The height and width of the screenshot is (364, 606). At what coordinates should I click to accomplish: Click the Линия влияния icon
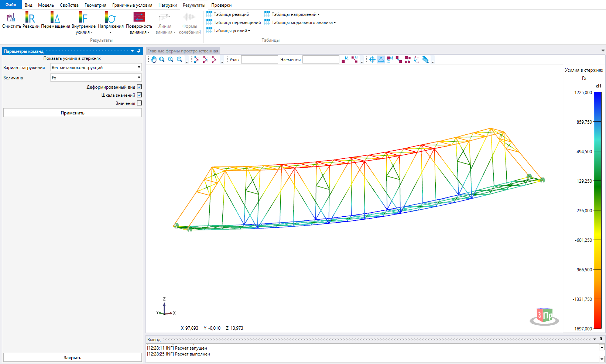(165, 17)
